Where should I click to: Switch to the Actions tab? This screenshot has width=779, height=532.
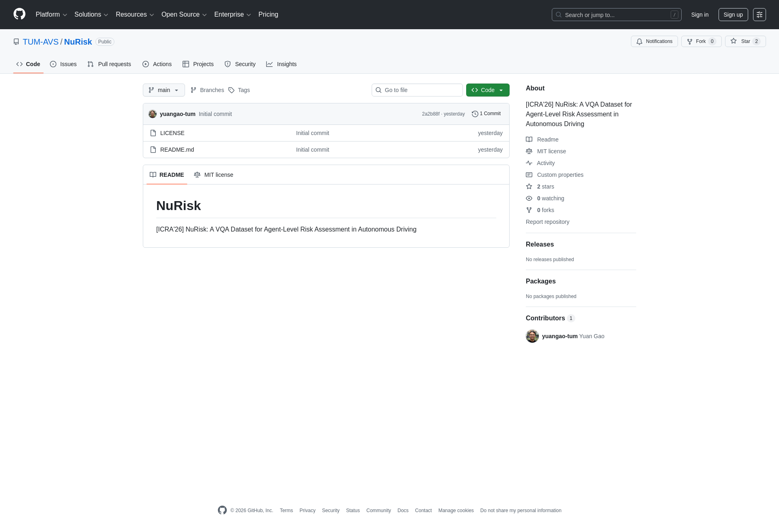[157, 64]
